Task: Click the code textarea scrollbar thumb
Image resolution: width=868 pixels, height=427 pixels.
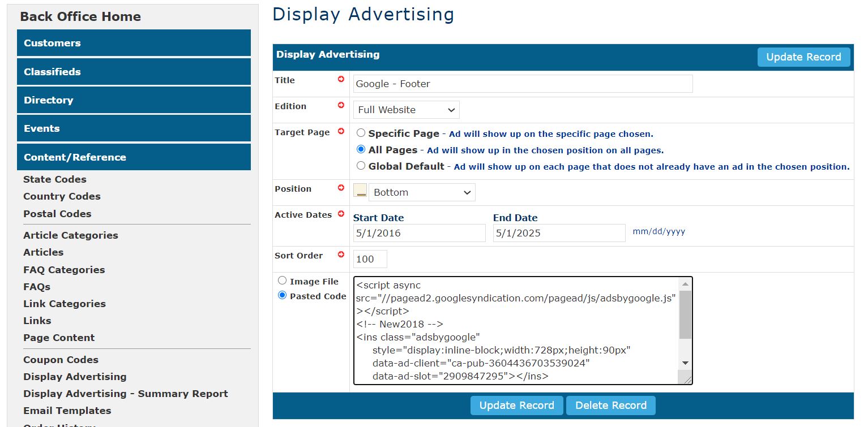Action: (685, 314)
